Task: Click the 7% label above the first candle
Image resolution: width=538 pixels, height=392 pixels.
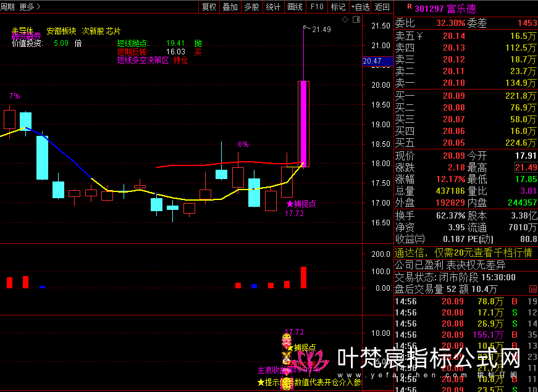Action: click(14, 96)
